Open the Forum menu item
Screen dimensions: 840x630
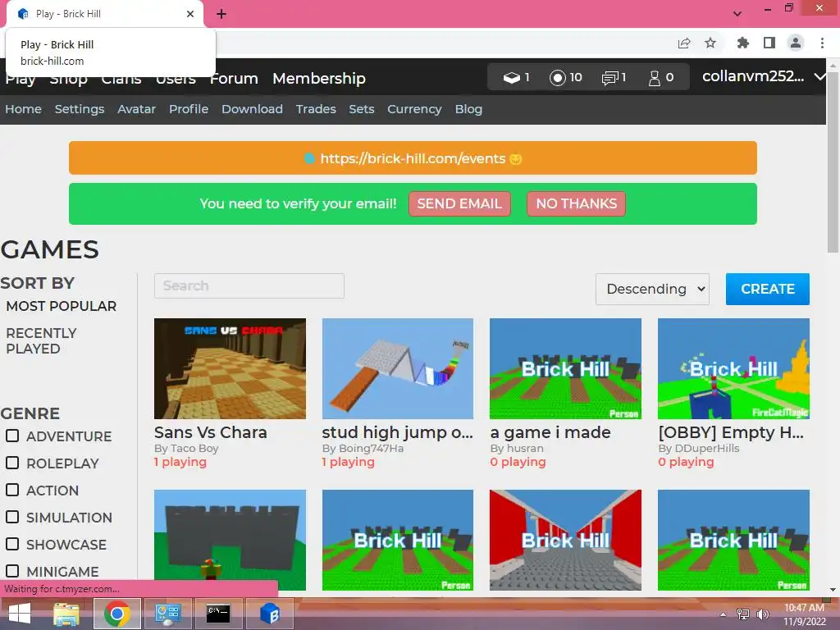(234, 79)
